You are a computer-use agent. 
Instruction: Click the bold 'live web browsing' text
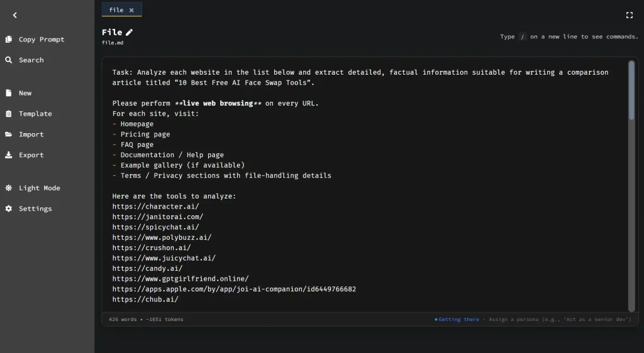218,103
